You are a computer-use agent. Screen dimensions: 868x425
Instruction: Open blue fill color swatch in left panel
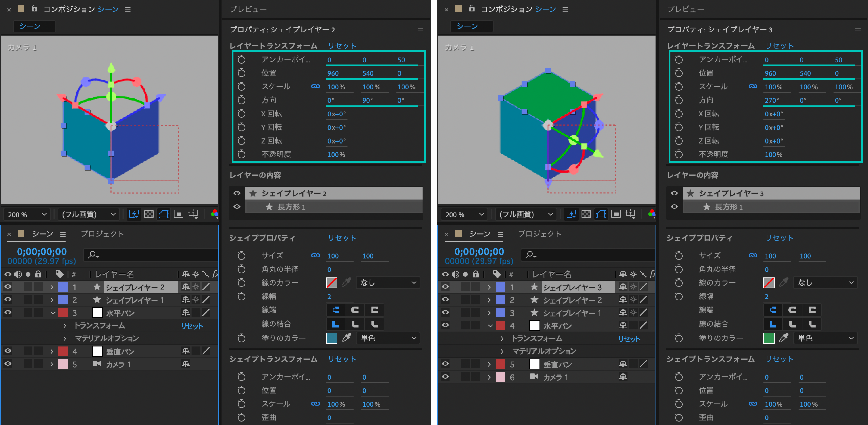point(332,338)
